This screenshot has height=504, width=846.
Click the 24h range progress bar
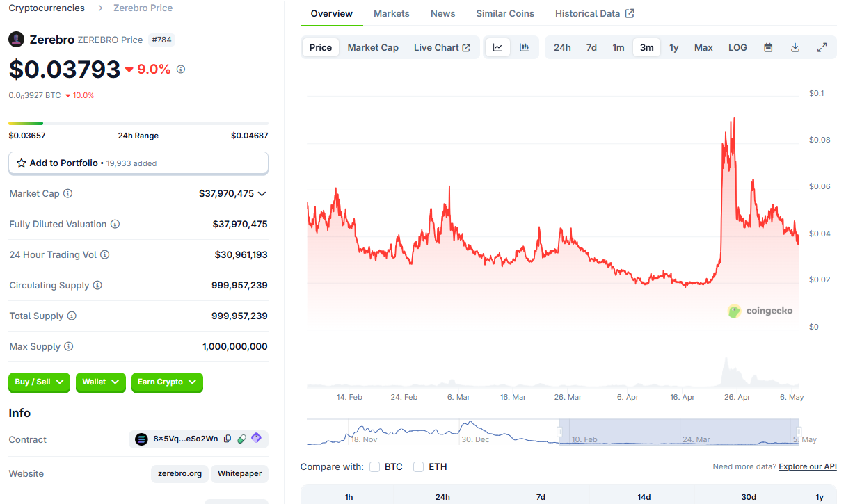[x=138, y=124]
